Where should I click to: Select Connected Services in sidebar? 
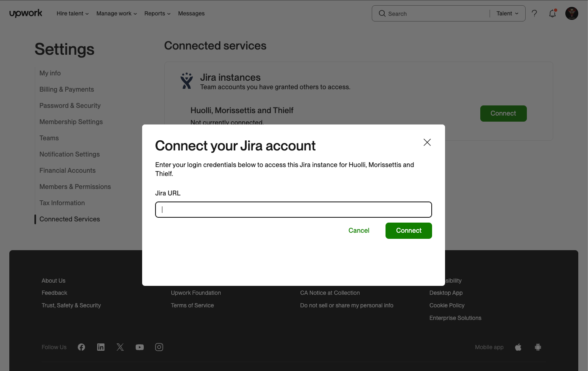tap(70, 219)
